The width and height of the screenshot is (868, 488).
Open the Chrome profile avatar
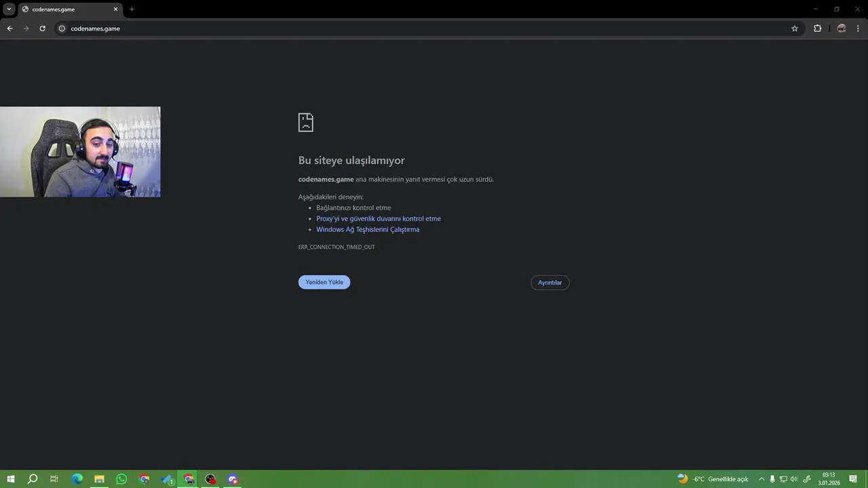(x=842, y=28)
